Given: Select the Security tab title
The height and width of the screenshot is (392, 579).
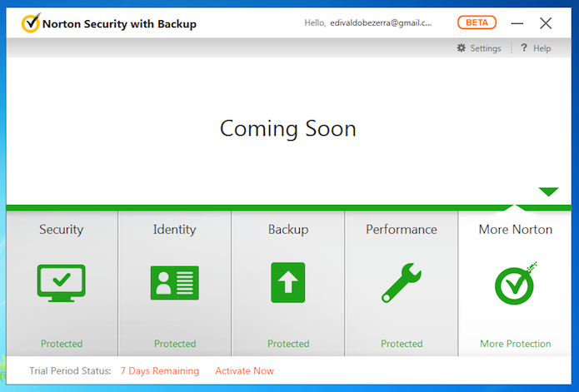Looking at the screenshot, I should (62, 230).
